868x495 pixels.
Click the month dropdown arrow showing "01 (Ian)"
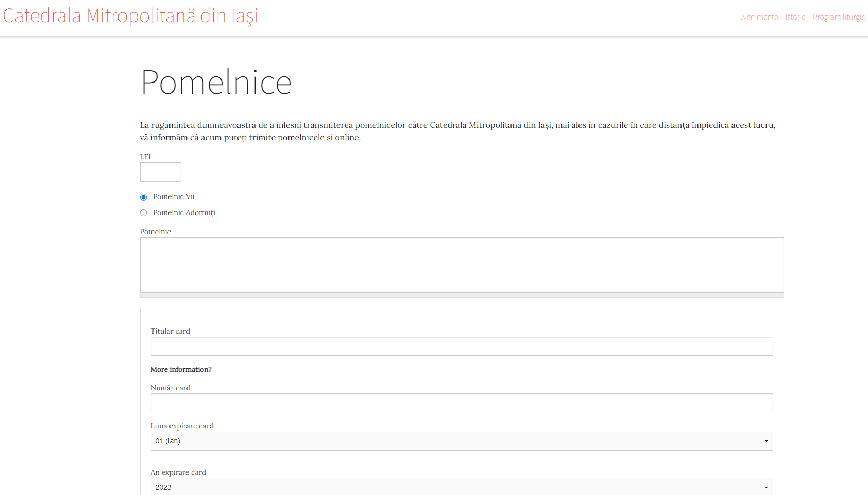(766, 441)
